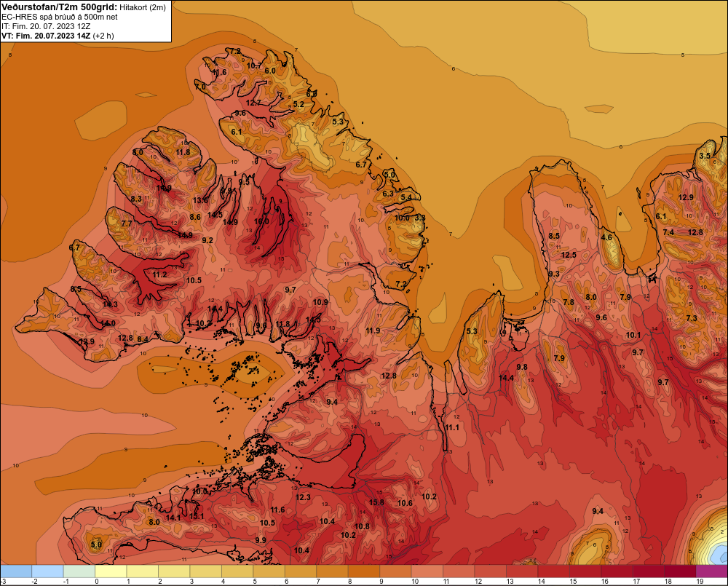Image resolution: width=728 pixels, height=586 pixels.
Task: Select the '14.3' temperature label
Action: [x=110, y=304]
